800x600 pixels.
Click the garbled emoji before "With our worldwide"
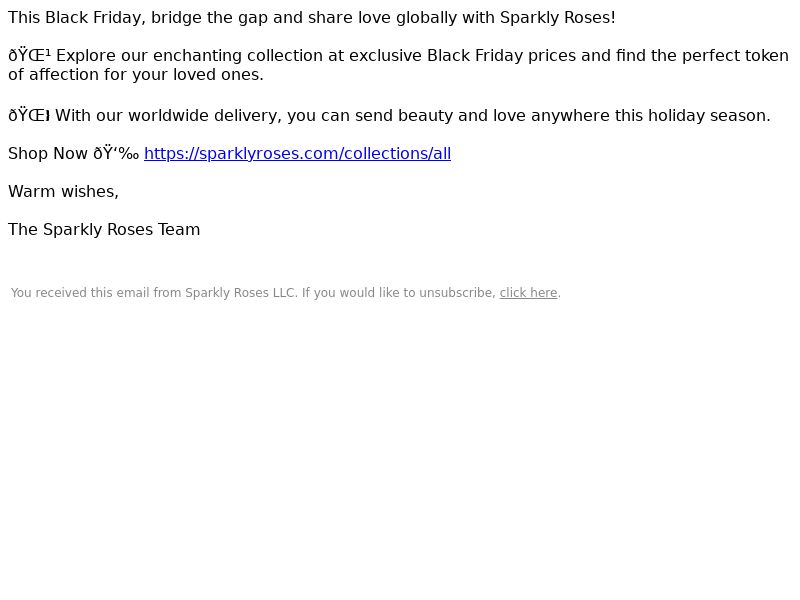29,115
